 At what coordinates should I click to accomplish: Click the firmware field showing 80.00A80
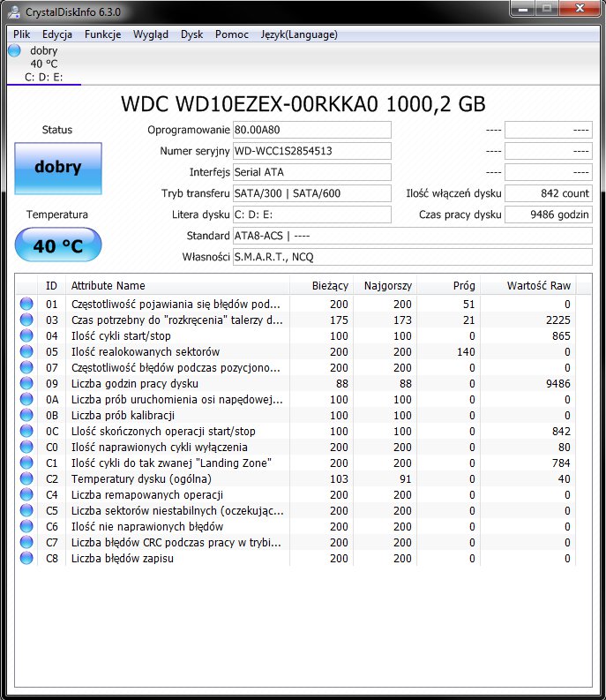(x=312, y=130)
